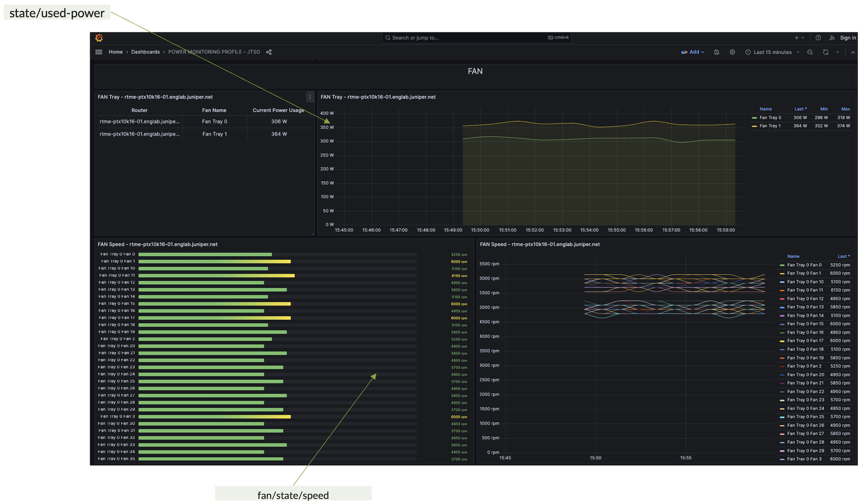Viewport: 861px width, 504px height.
Task: Go to the Dashboards breadcrumb
Action: click(x=145, y=52)
